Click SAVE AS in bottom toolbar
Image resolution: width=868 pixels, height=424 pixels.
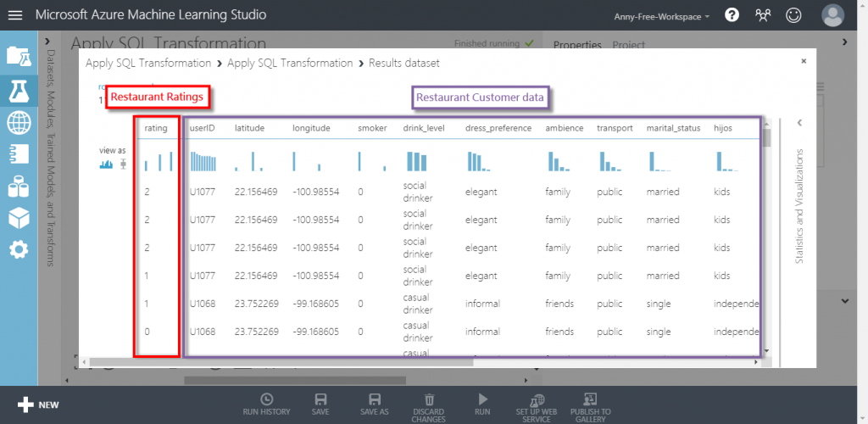click(x=374, y=404)
